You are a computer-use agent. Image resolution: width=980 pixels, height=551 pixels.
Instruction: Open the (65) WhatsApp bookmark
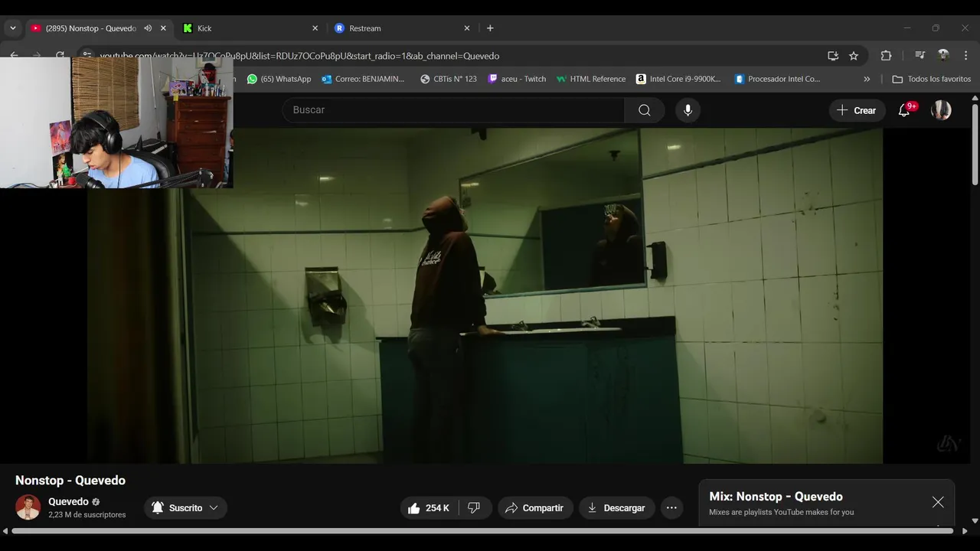pos(279,79)
